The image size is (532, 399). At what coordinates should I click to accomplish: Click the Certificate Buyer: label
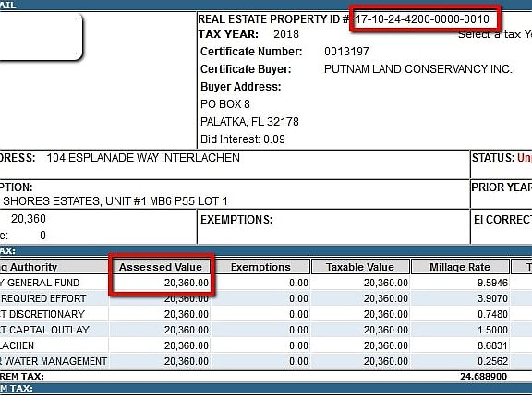coord(246,69)
